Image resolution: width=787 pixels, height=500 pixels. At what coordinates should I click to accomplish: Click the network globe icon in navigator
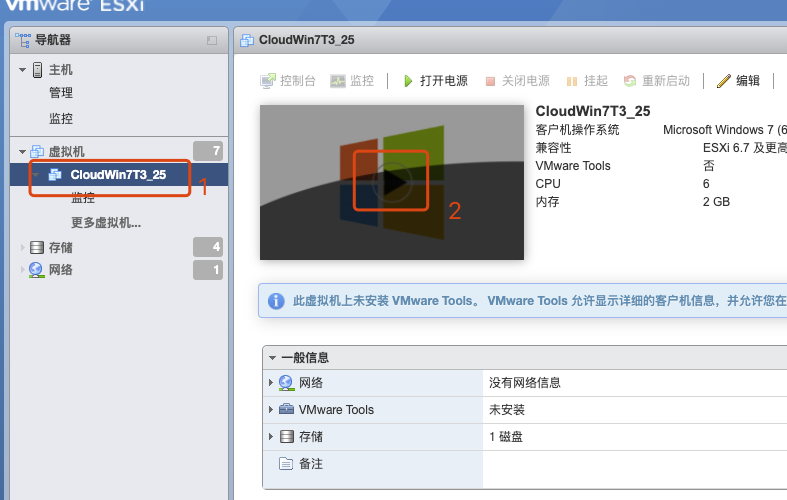pos(36,270)
